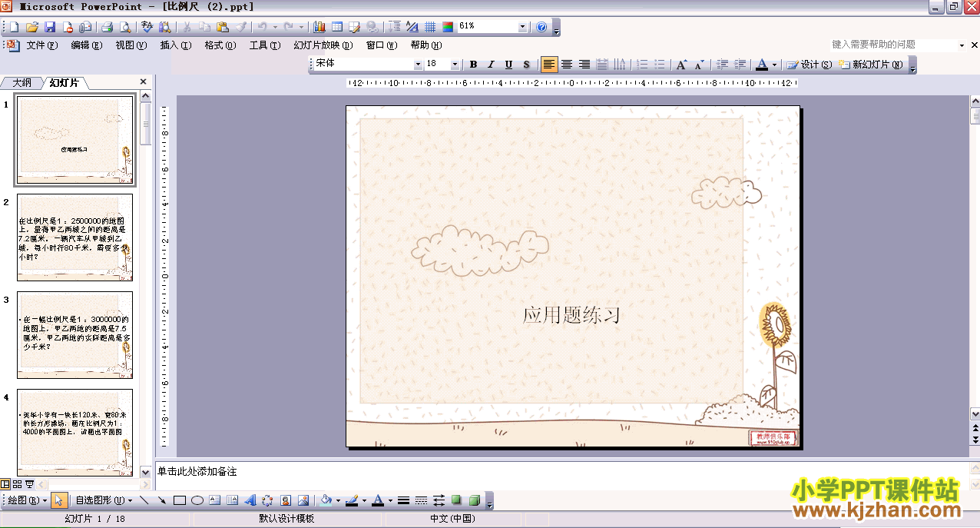This screenshot has height=528, width=980.
Task: Open print preview from the standard toolbar
Action: (x=124, y=27)
